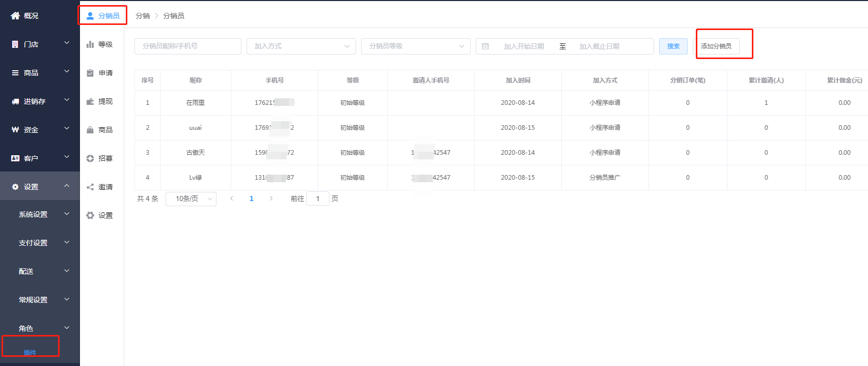Click 分销员推广 in the 加入方式 column

tap(605, 178)
